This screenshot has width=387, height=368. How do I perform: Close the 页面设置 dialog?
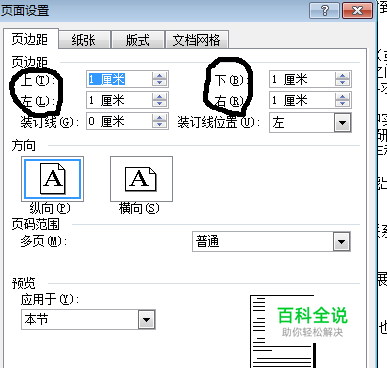point(357,11)
